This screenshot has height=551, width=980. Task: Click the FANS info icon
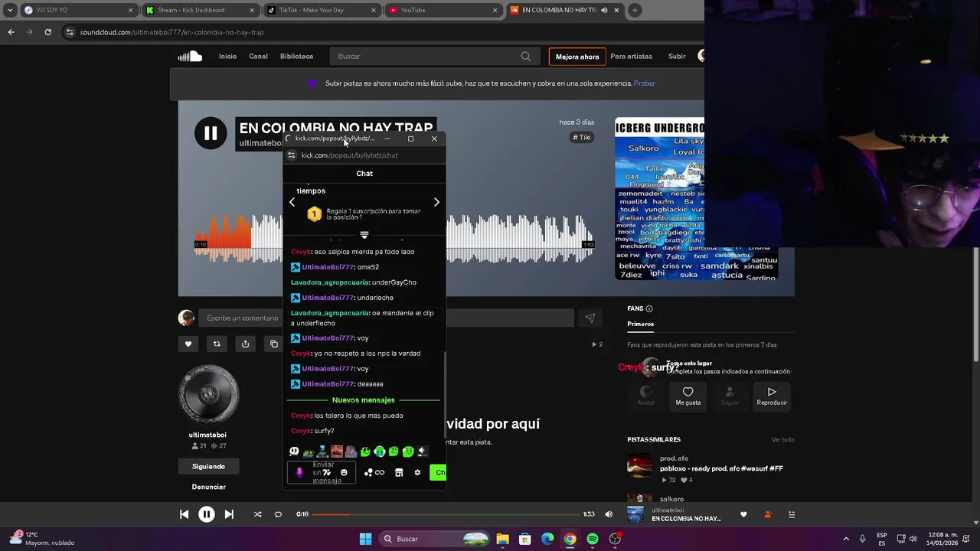pyautogui.click(x=649, y=308)
